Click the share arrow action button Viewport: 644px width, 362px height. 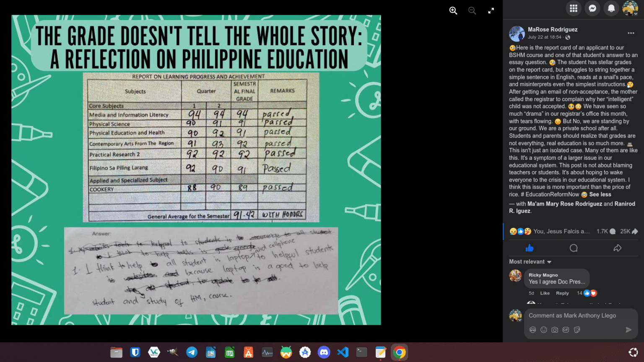[x=617, y=248]
